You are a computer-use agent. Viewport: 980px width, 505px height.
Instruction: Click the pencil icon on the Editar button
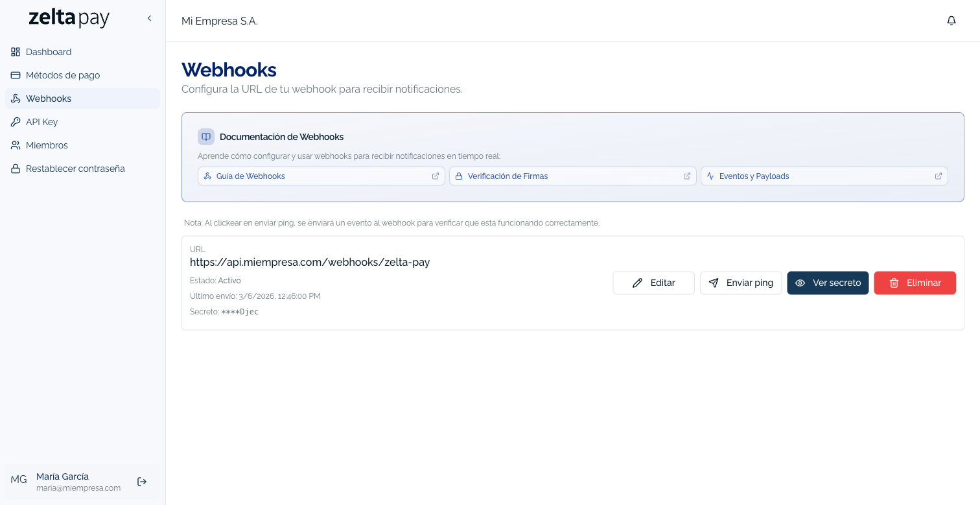[638, 283]
